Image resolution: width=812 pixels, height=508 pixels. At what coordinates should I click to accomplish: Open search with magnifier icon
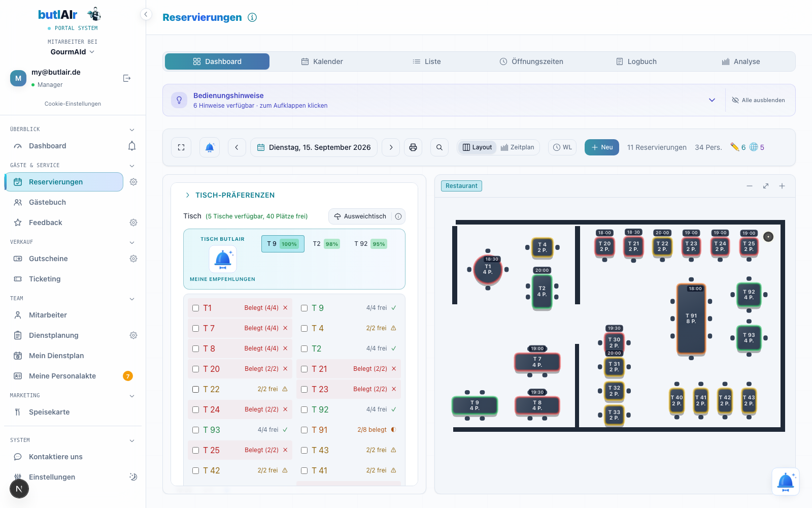coord(439,147)
